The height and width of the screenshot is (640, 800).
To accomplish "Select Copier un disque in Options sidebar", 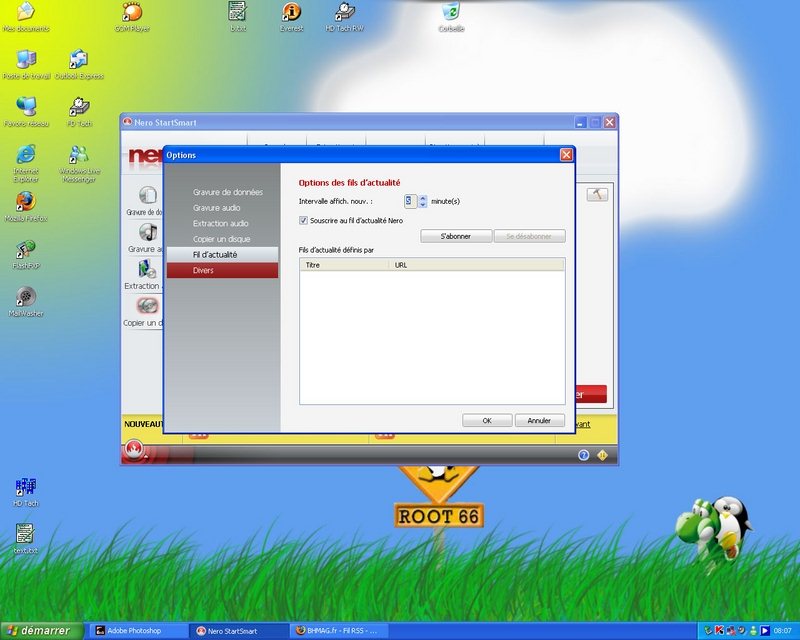I will click(221, 239).
